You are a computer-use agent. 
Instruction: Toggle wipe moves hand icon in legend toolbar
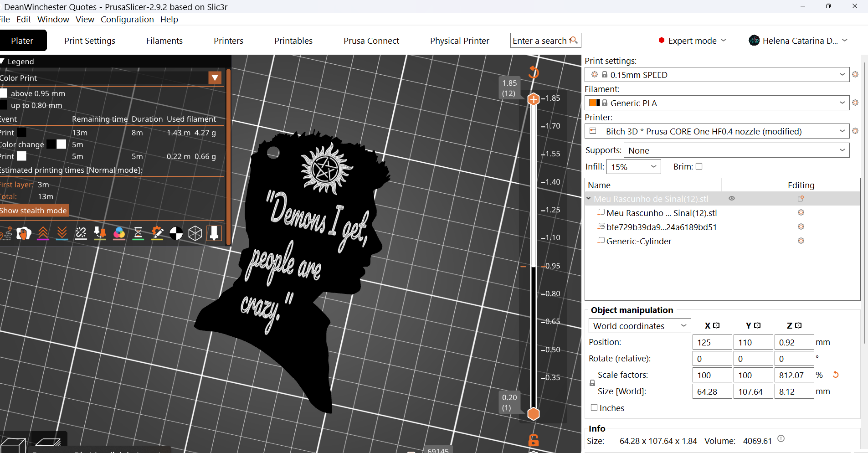[x=24, y=234]
